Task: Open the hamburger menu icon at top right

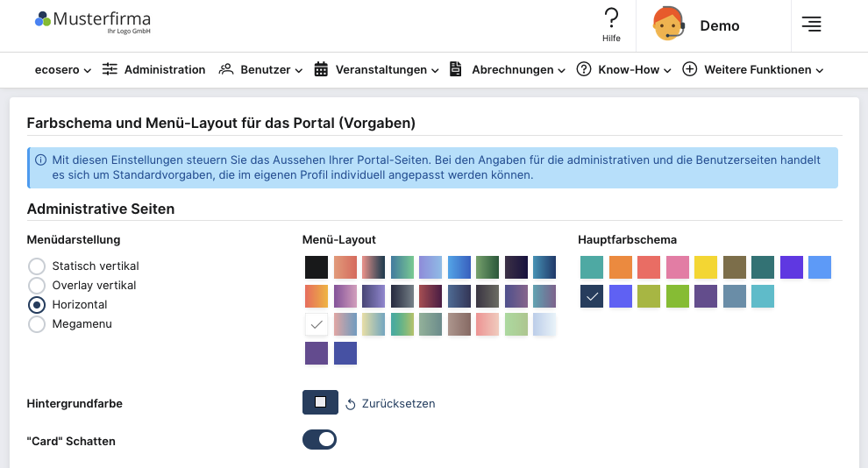Action: [x=812, y=25]
